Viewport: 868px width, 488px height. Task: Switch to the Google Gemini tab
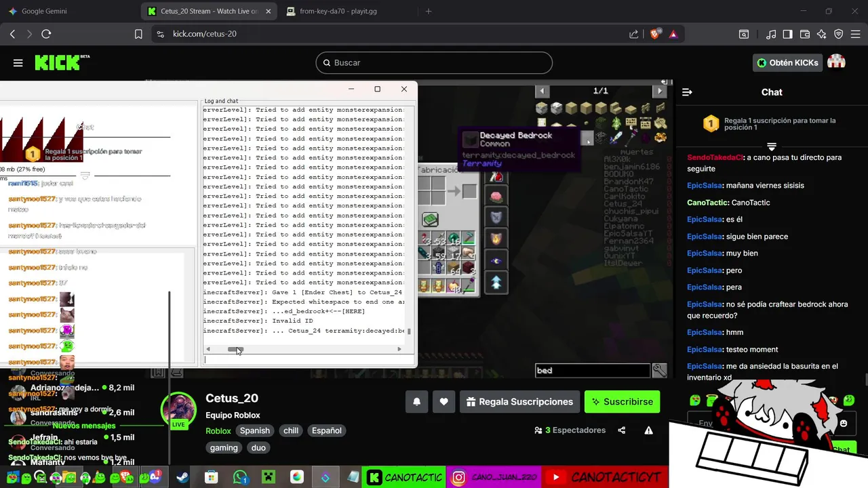click(x=71, y=11)
